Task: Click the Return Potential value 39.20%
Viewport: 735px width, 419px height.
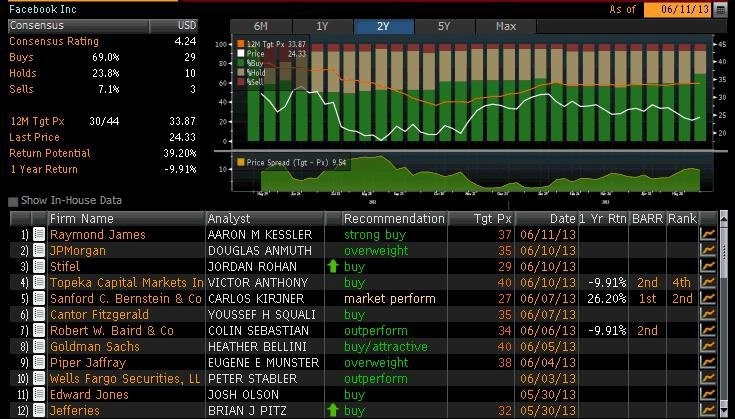Action: pos(180,153)
